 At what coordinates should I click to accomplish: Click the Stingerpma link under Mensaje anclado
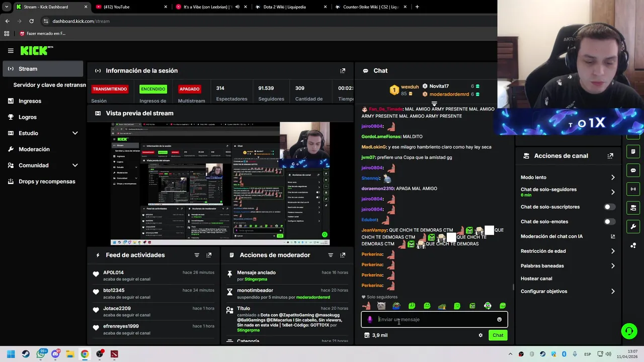tap(256, 279)
